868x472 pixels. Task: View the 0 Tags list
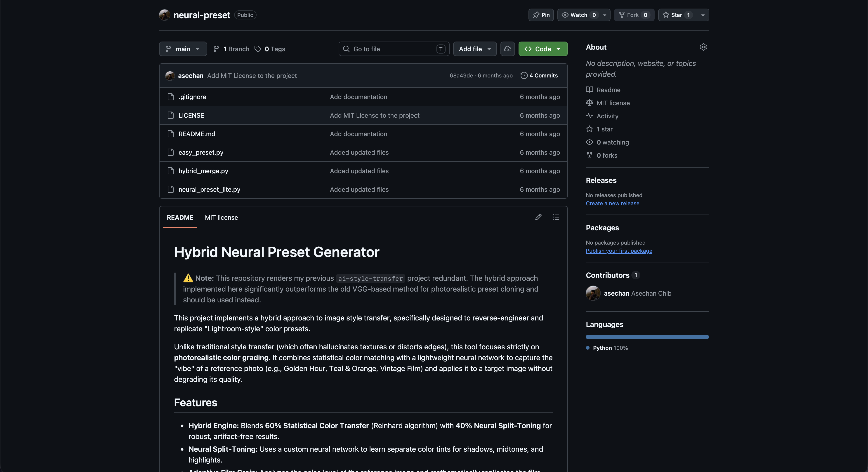point(270,49)
